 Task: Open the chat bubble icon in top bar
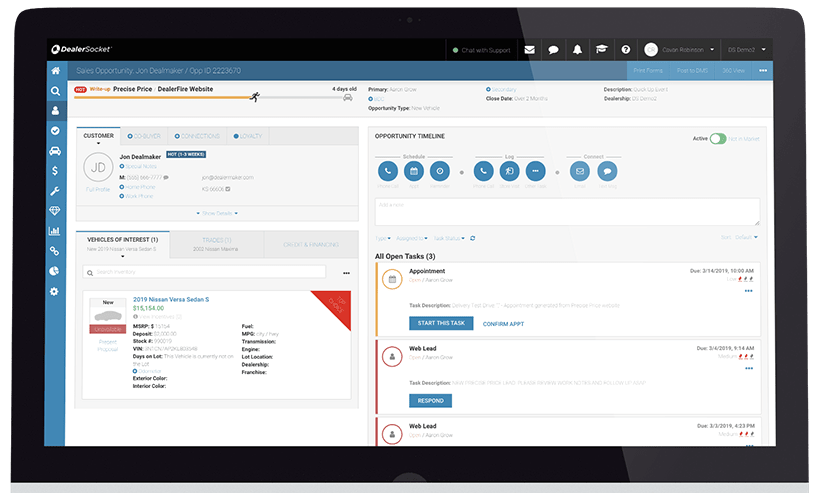[x=553, y=50]
